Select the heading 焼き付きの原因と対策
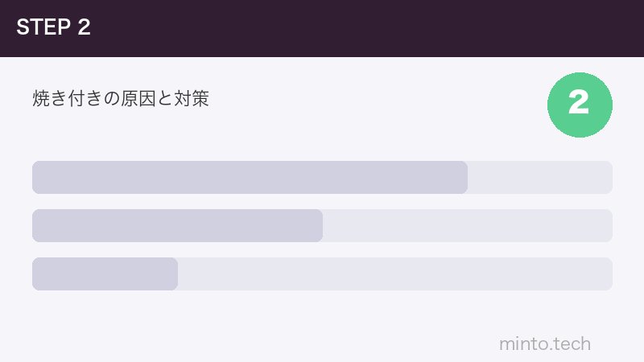This screenshot has width=644, height=362. coord(121,99)
